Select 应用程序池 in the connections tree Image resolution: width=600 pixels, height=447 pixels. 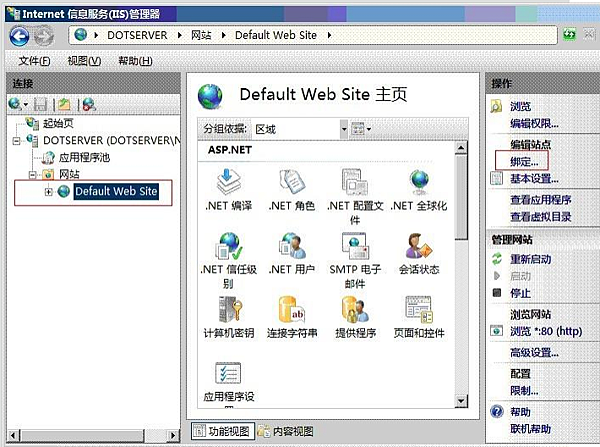click(84, 157)
